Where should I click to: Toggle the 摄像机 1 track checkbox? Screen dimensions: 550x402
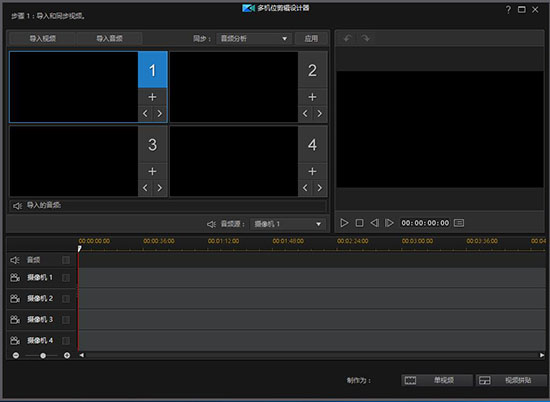click(x=66, y=278)
